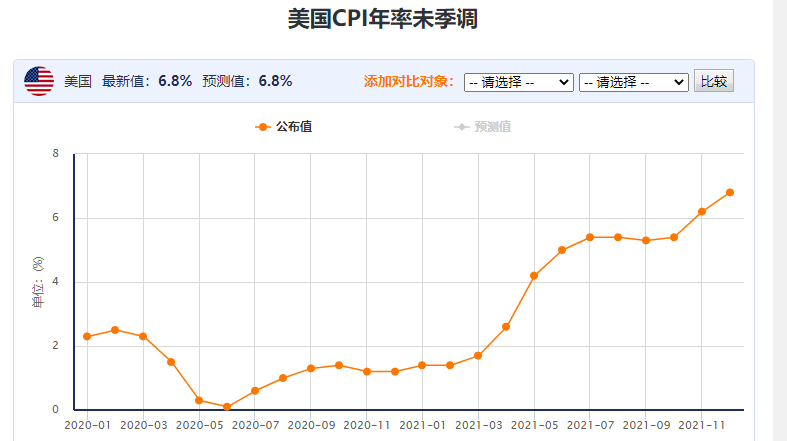The height and width of the screenshot is (441, 787).
Task: Click the orange 公布值 legend marker
Action: (263, 127)
